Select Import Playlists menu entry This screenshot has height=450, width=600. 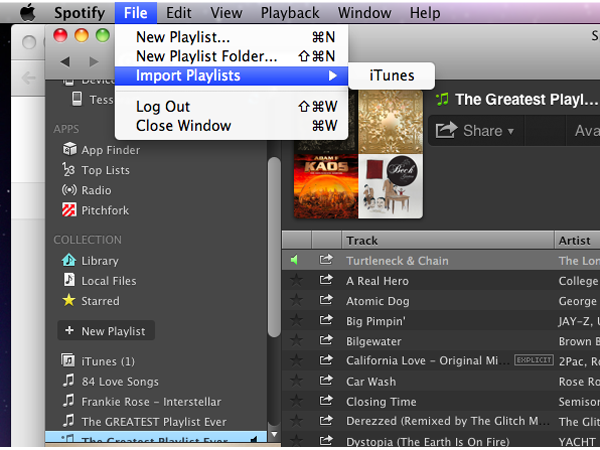pyautogui.click(x=232, y=76)
